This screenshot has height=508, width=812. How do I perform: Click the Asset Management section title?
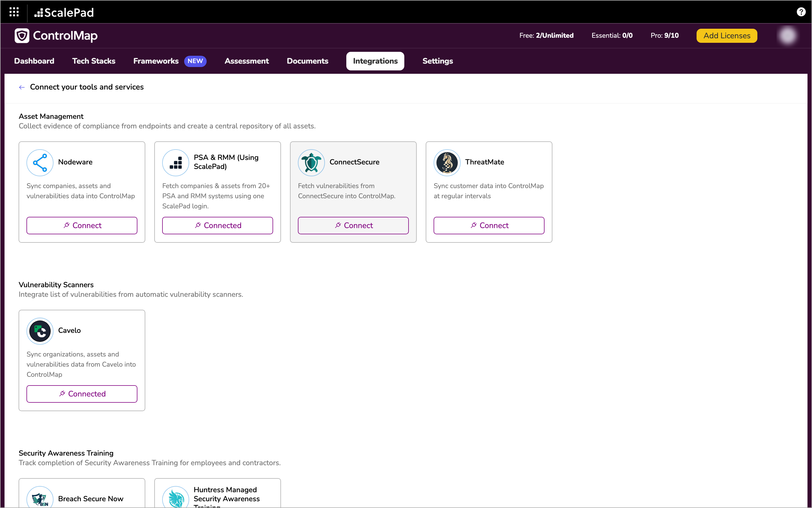point(51,116)
